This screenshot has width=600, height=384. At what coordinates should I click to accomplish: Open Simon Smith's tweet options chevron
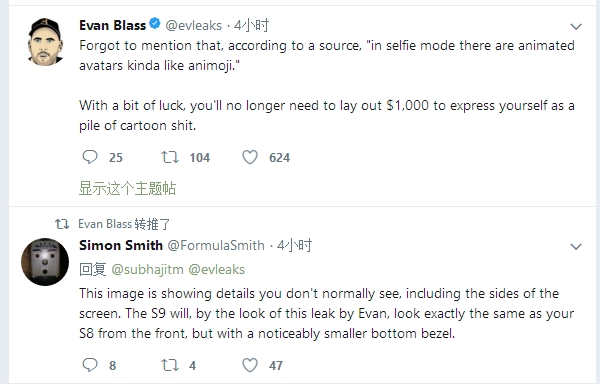pos(576,246)
